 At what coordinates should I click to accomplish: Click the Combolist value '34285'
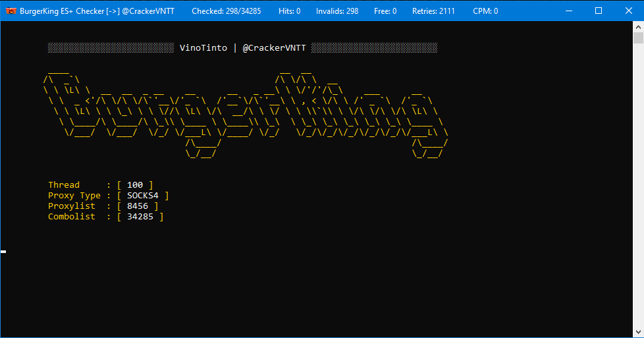tap(140, 216)
